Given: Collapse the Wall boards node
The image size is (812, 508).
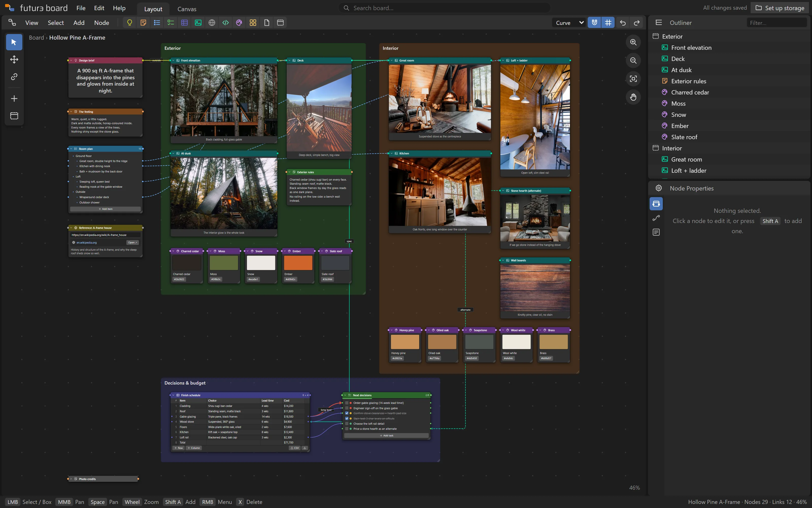Looking at the screenshot, I should [x=503, y=260].
